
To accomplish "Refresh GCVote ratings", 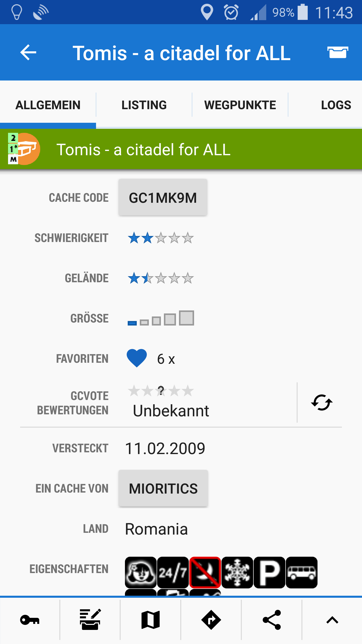I will [x=322, y=403].
